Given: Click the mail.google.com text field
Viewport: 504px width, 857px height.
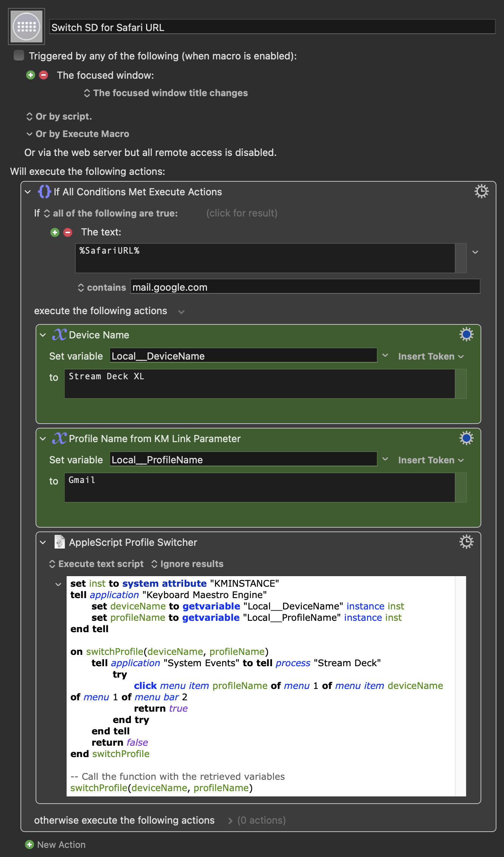Looking at the screenshot, I should (x=305, y=287).
